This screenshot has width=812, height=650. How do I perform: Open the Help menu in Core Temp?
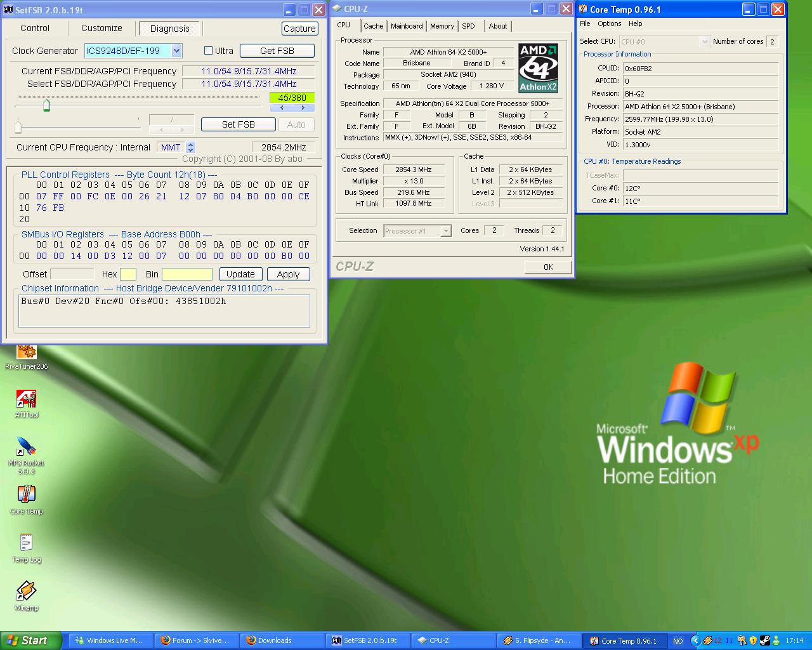point(635,23)
